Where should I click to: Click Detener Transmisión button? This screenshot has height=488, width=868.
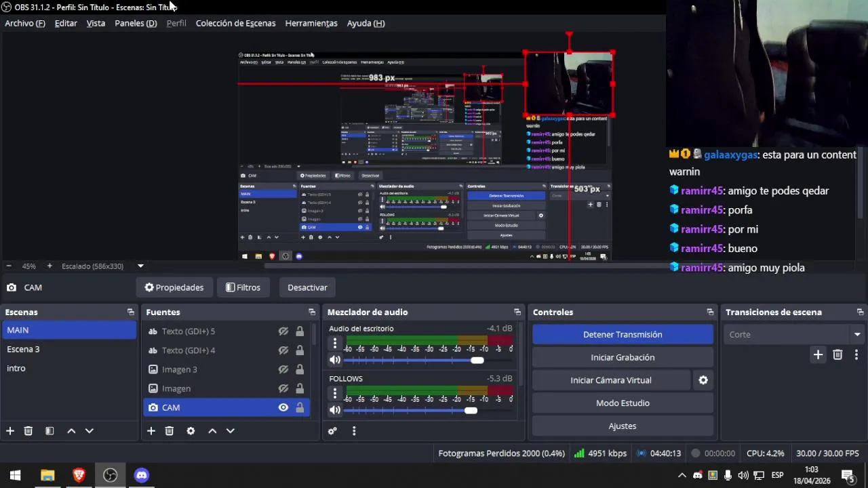point(623,334)
